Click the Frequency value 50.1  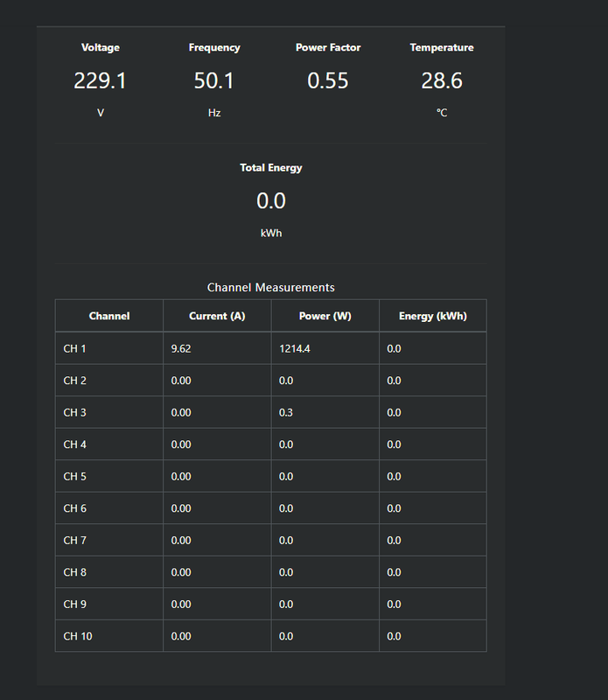(x=214, y=80)
